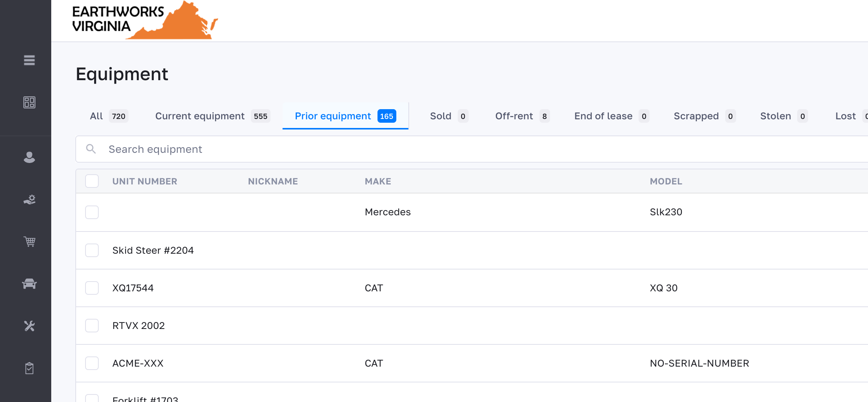Toggle the select-all header checkbox
The image size is (868, 402).
click(x=92, y=181)
